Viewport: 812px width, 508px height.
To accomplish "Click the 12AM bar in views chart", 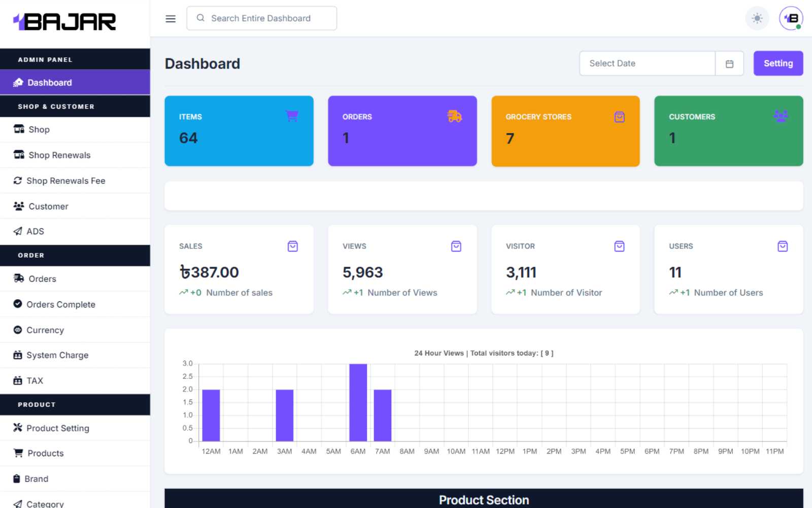I will tap(211, 415).
